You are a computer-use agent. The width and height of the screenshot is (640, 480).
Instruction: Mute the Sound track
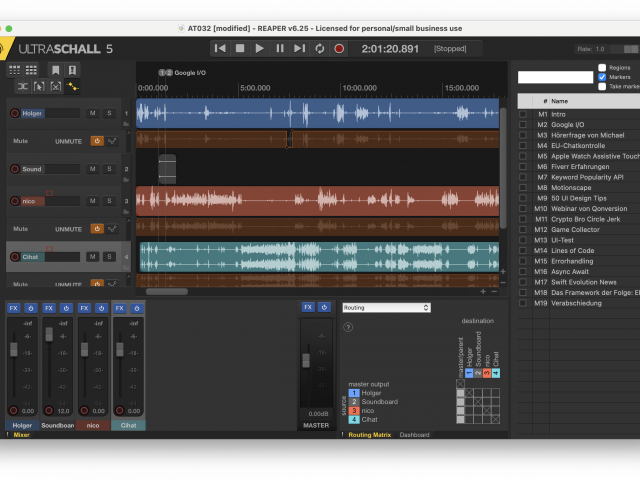(x=93, y=169)
